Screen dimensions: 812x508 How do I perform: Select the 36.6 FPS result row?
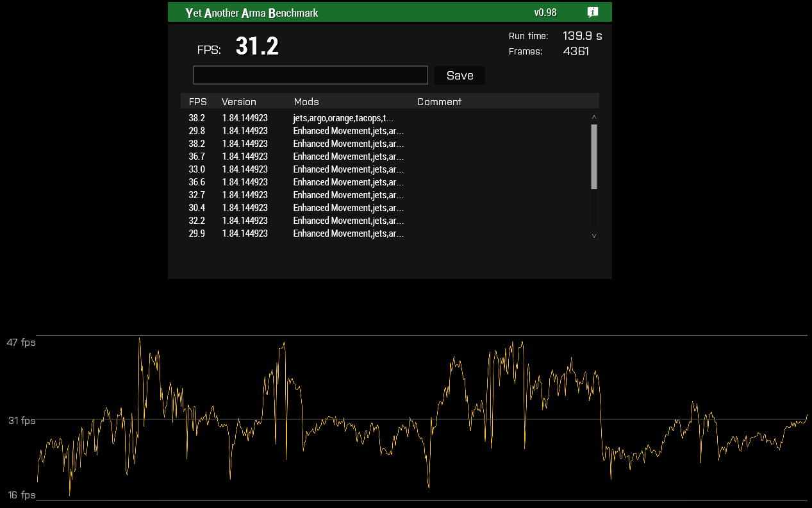pyautogui.click(x=386, y=182)
